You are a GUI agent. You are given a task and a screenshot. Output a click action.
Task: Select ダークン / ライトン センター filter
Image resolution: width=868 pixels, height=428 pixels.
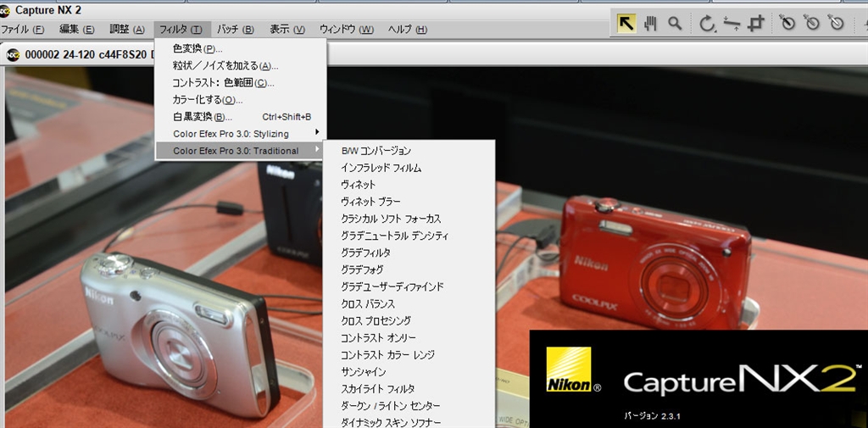(409, 406)
